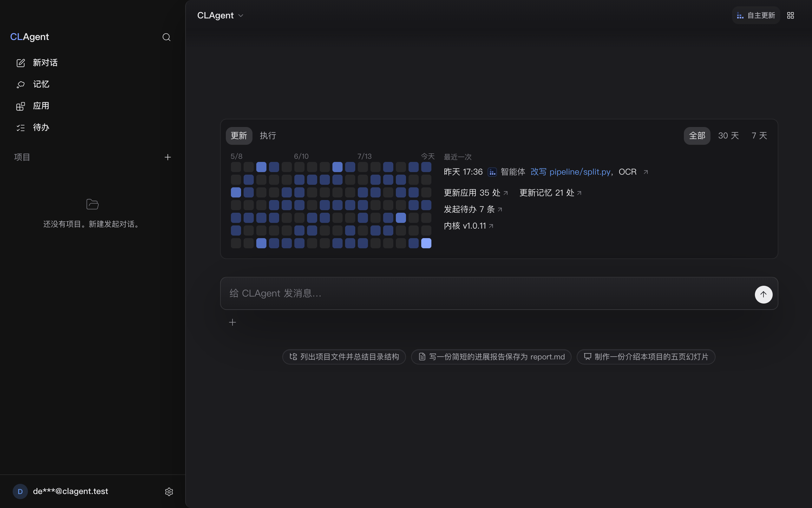Image resolution: width=812 pixels, height=508 pixels.
Task: Open the 待办 list
Action: point(92,128)
